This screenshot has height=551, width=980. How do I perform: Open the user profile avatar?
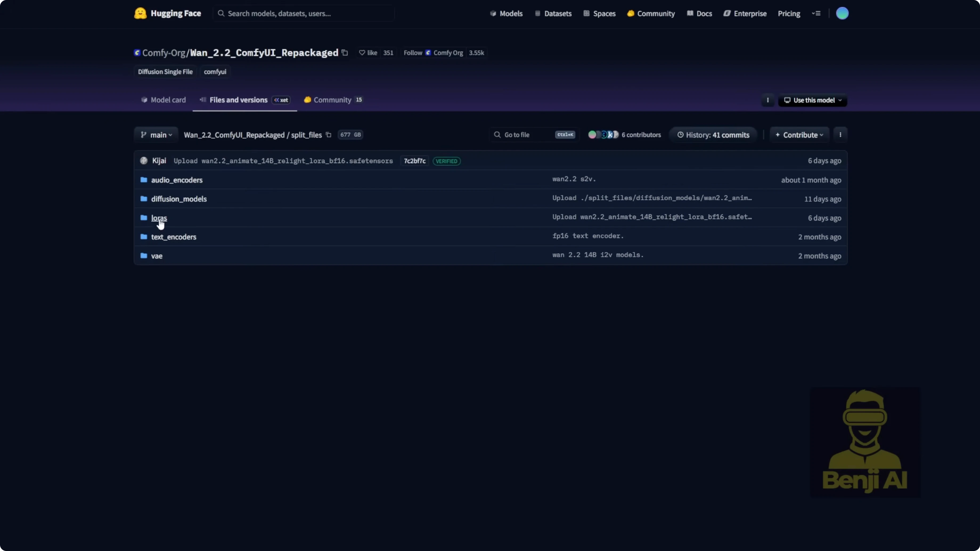(842, 13)
